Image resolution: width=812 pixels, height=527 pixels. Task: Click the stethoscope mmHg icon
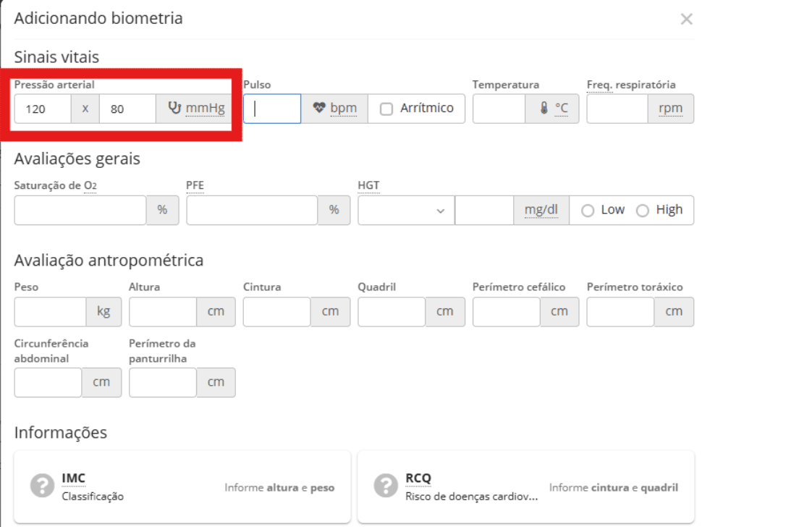(174, 109)
